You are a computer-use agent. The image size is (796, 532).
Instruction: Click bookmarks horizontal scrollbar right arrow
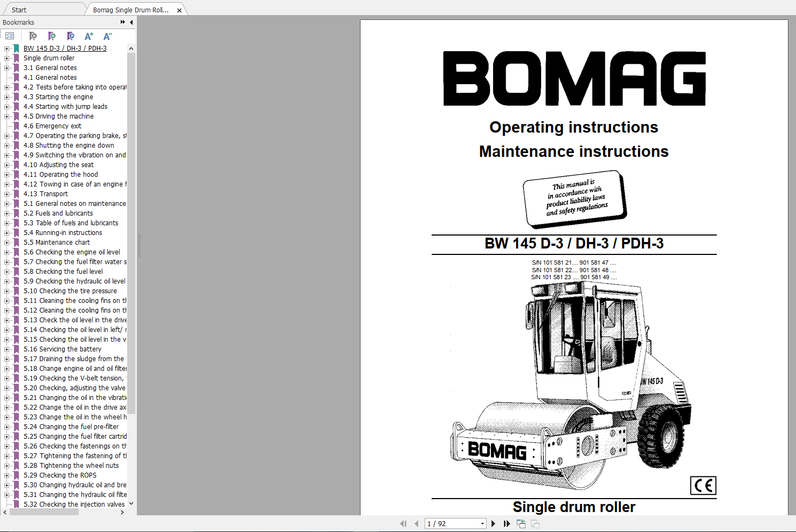(122, 512)
